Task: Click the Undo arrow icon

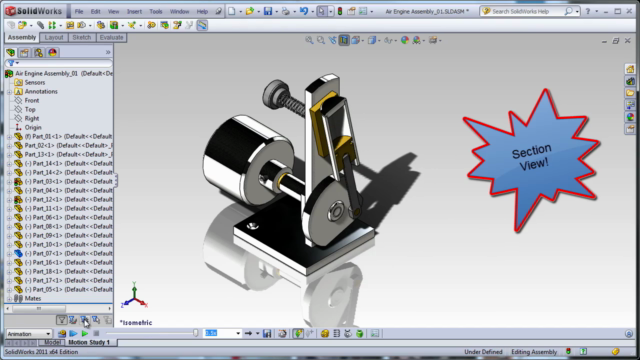Action: pos(304,11)
